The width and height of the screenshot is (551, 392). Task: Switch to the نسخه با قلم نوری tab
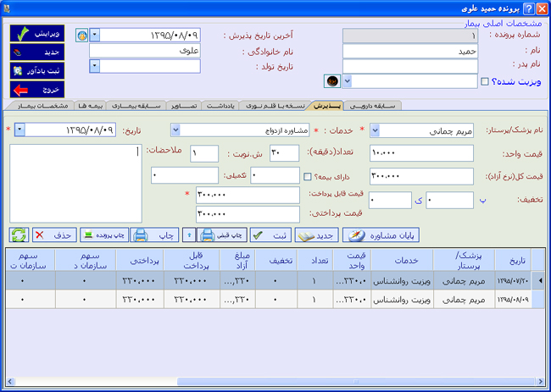tap(275, 106)
